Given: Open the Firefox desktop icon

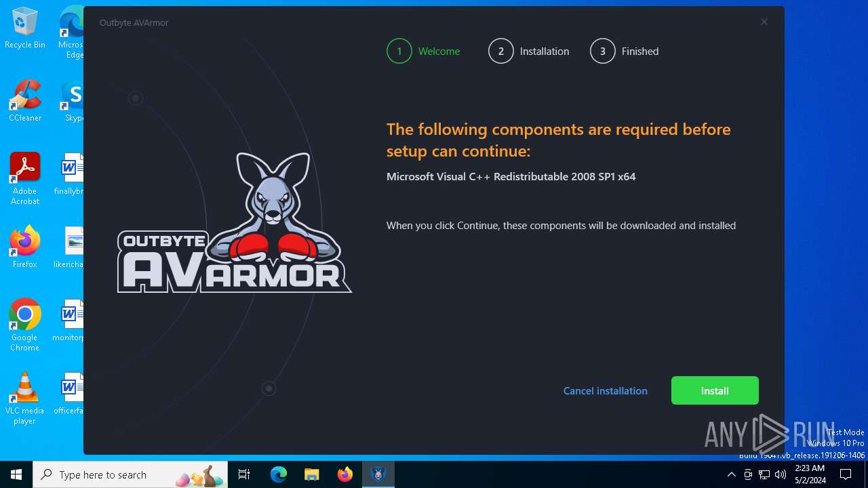Looking at the screenshot, I should (x=25, y=247).
